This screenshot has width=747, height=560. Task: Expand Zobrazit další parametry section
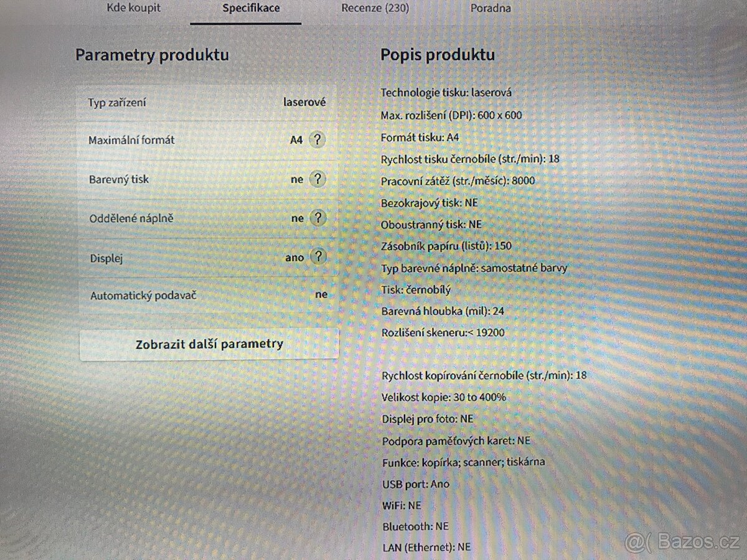tap(209, 343)
